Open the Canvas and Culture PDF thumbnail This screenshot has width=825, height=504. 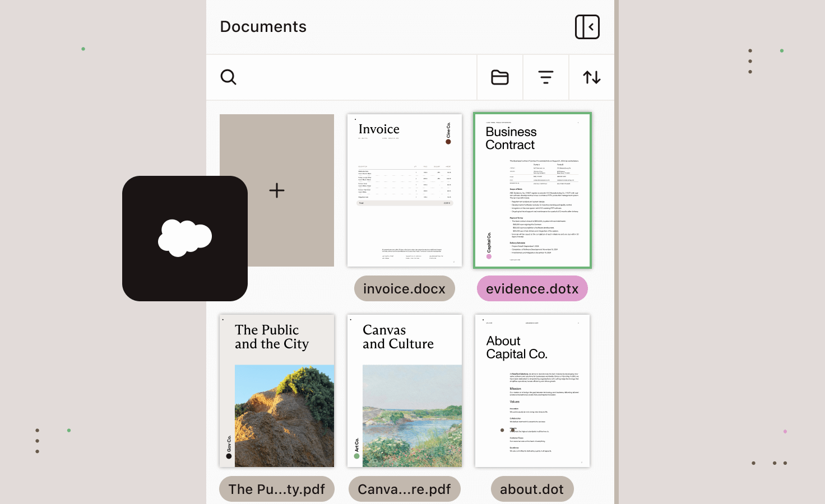pyautogui.click(x=404, y=390)
